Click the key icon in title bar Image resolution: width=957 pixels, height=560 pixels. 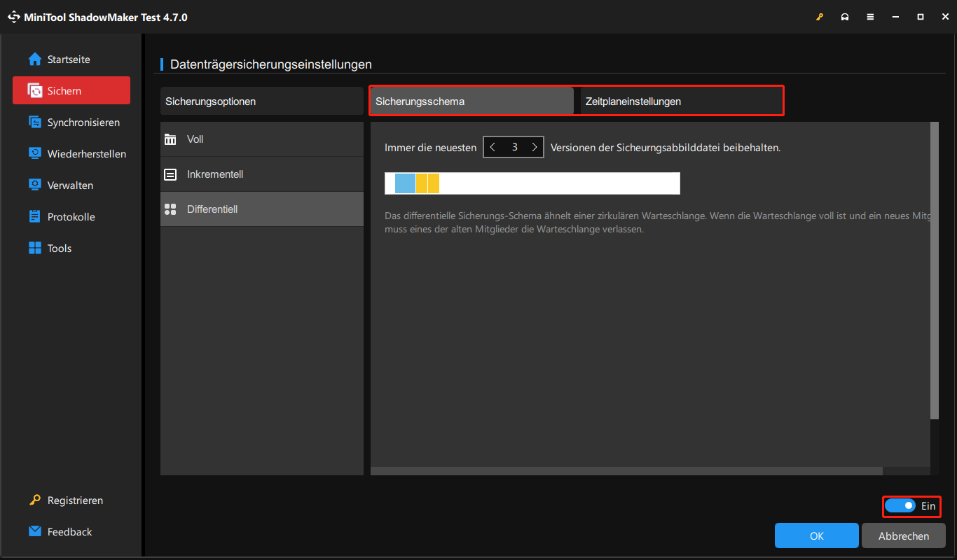[x=820, y=17]
